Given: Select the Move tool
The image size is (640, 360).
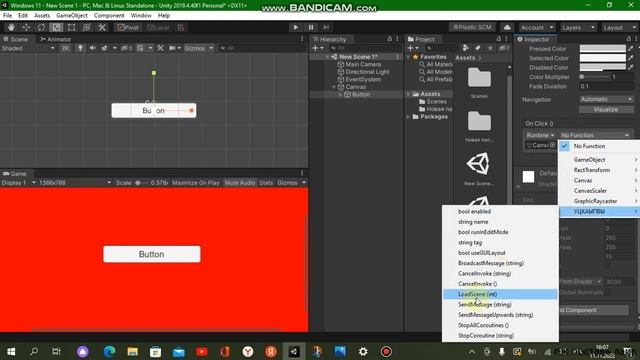Looking at the screenshot, I should pyautogui.click(x=26, y=27).
